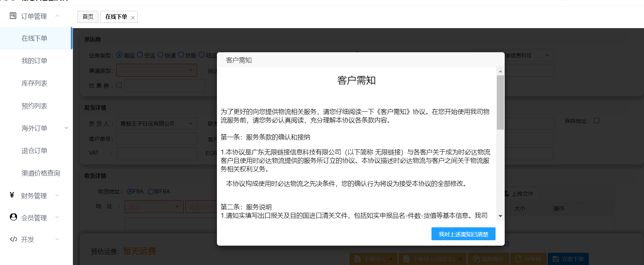Click the scroll-down arrow in the 客户需知 dialog

click(x=500, y=216)
